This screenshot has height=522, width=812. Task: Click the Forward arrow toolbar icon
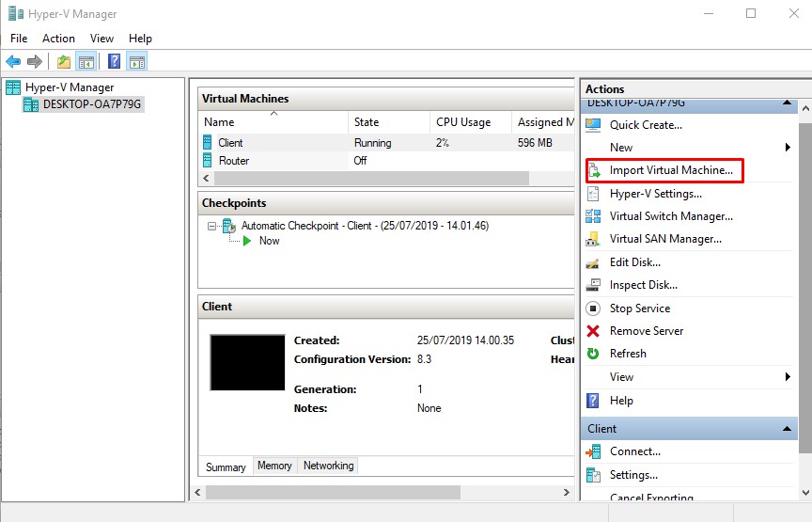34,62
